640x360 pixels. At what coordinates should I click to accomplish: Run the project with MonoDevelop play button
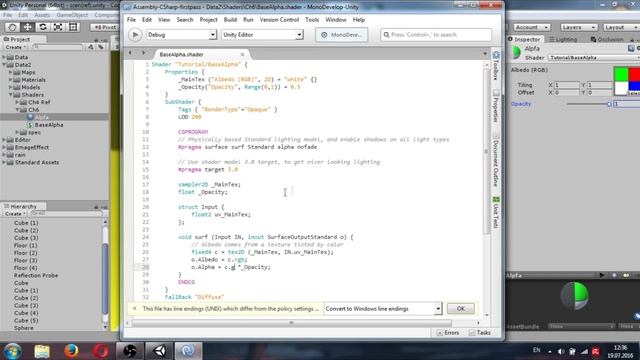135,35
